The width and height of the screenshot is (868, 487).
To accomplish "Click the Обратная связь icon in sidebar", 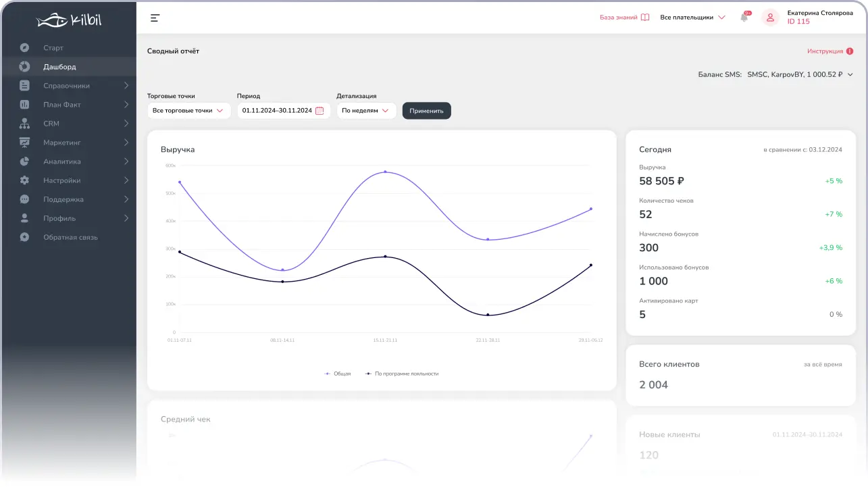I will pos(25,237).
